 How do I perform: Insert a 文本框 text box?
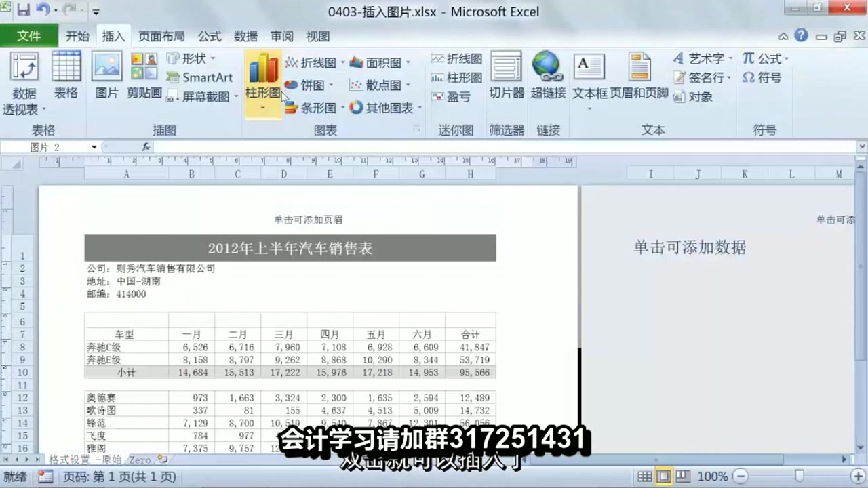[589, 75]
